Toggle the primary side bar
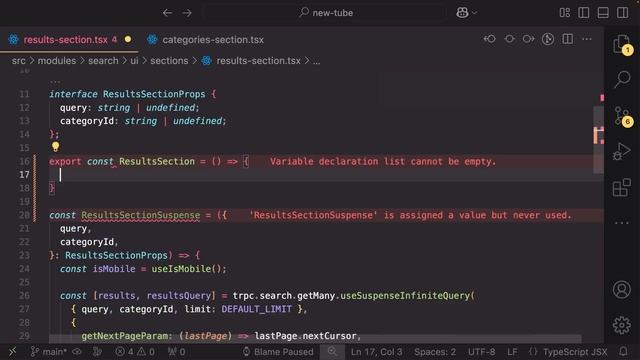This screenshot has width=640, height=360. click(584, 13)
